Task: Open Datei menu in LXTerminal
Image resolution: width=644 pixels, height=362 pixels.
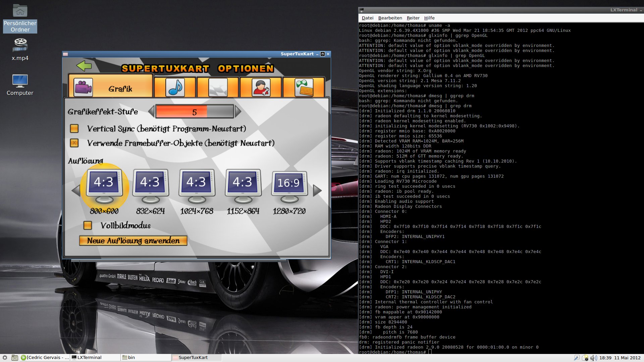Action: 367,18
